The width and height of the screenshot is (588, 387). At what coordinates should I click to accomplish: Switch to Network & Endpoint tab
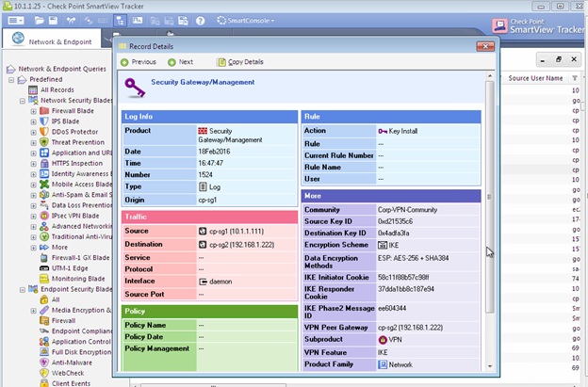pos(52,39)
